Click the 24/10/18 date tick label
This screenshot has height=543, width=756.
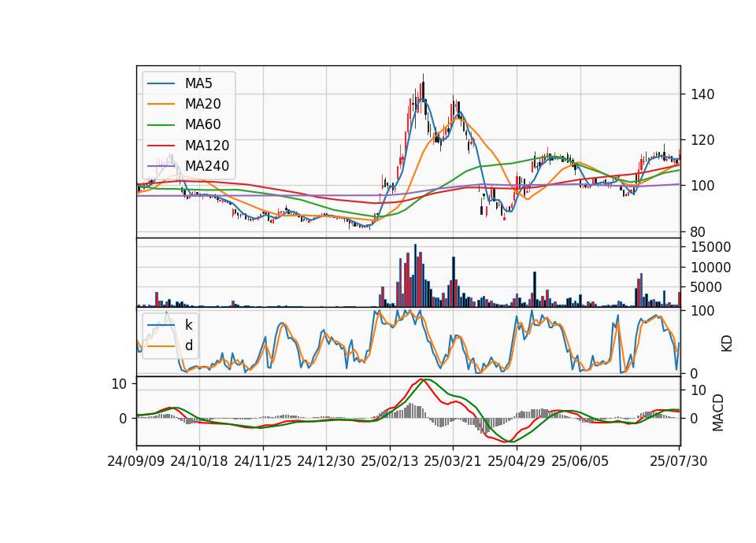tap(199, 461)
